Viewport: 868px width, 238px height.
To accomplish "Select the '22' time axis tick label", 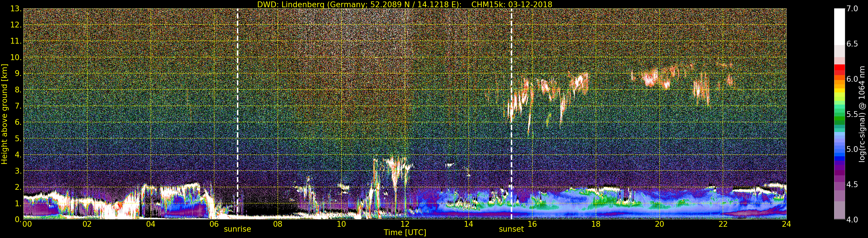I will [x=723, y=224].
